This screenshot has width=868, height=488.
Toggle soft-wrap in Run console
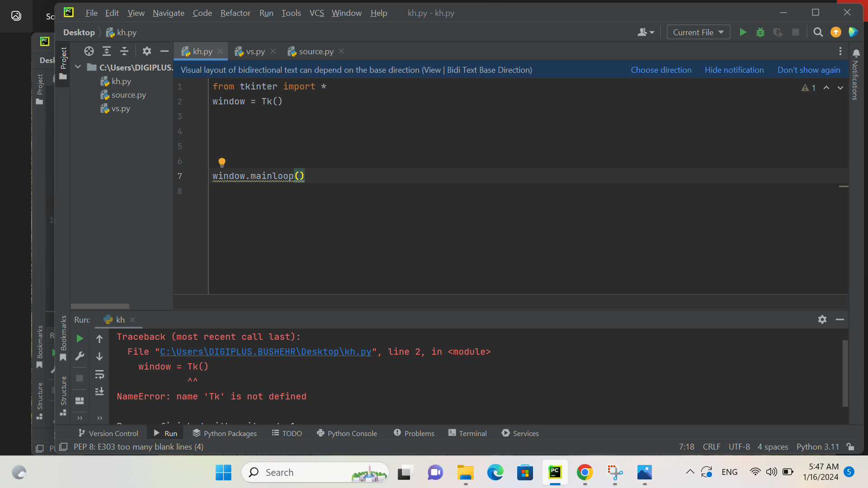coord(99,374)
